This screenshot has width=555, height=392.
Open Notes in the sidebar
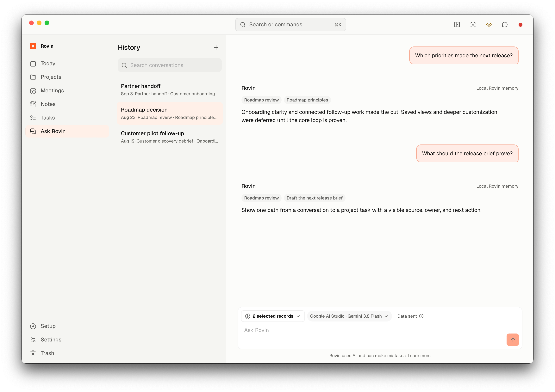[x=67, y=104]
